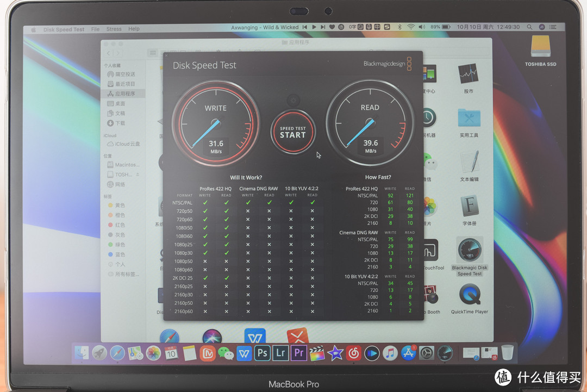Launch Safari compass from the Dock
The image size is (587, 392).
[x=117, y=353]
